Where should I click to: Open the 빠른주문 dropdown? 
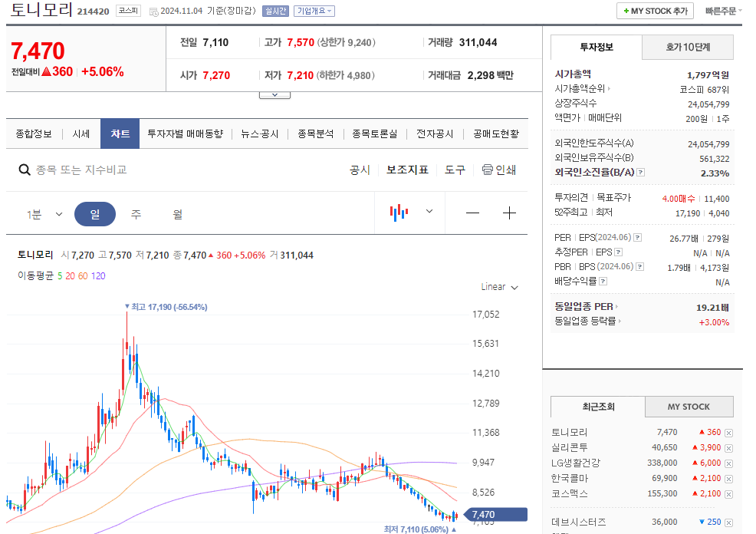tap(723, 11)
